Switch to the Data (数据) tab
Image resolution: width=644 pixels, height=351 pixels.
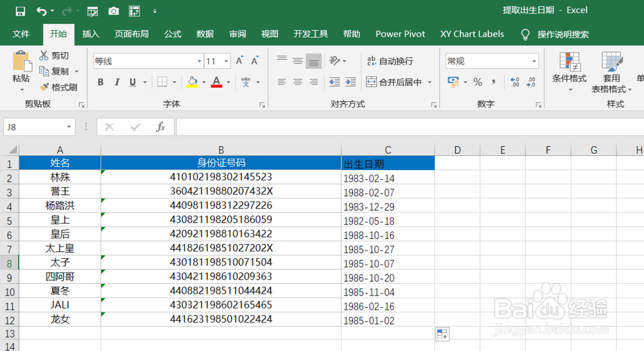tap(205, 34)
